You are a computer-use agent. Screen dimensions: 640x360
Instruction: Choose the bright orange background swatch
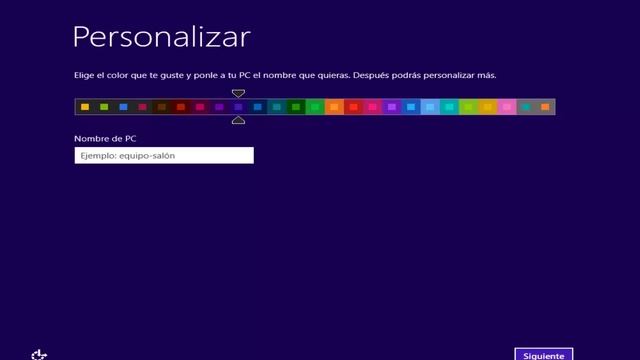pyautogui.click(x=334, y=107)
